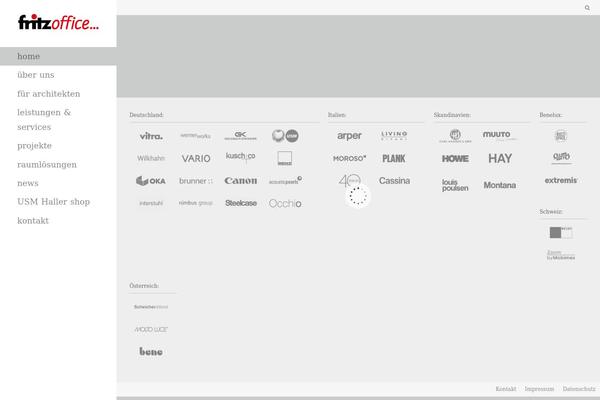Click the louis poulsen logo
The height and width of the screenshot is (400, 600).
pyautogui.click(x=455, y=185)
